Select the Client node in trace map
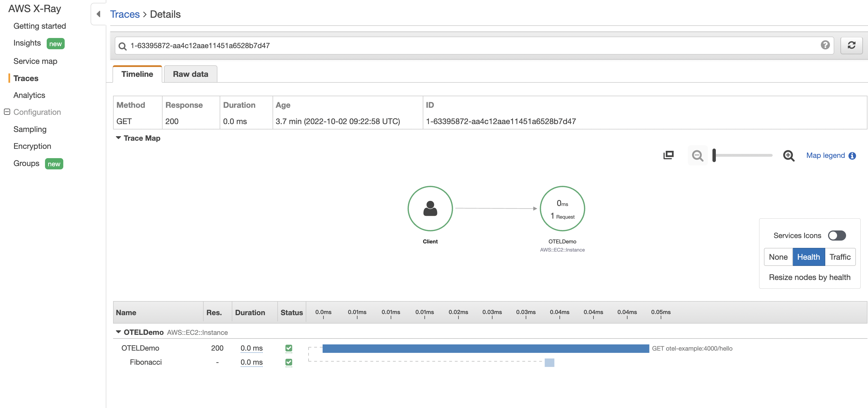The image size is (868, 408). tap(430, 209)
